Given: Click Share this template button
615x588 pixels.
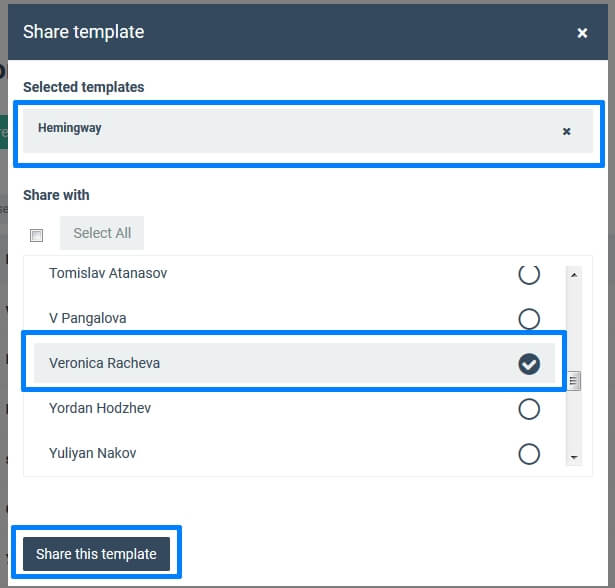Looking at the screenshot, I should coord(96,554).
